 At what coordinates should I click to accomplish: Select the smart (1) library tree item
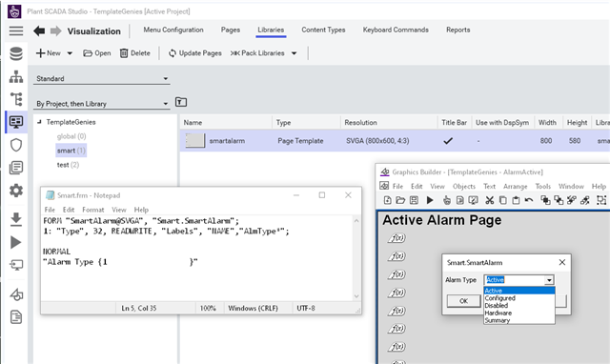point(71,151)
